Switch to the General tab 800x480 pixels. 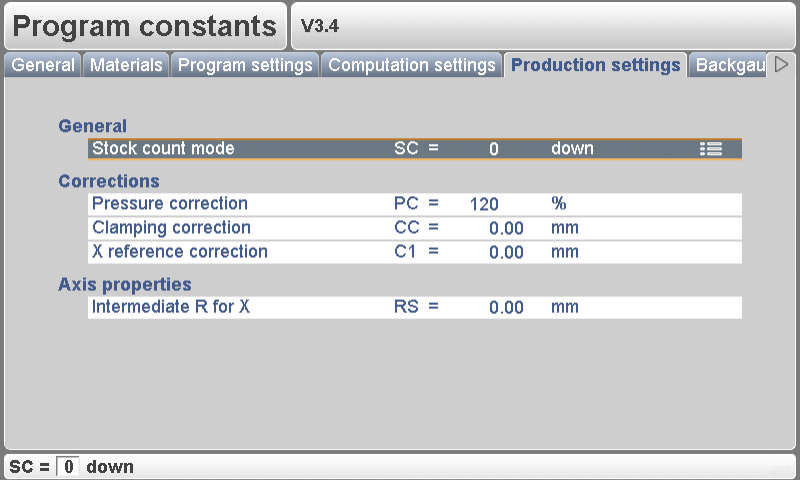tap(43, 65)
